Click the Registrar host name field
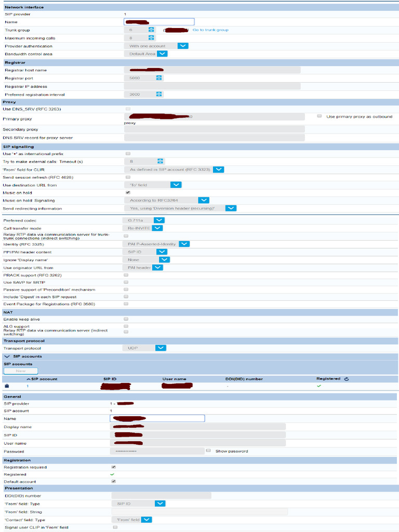This screenshot has width=399, height=532. (x=212, y=70)
